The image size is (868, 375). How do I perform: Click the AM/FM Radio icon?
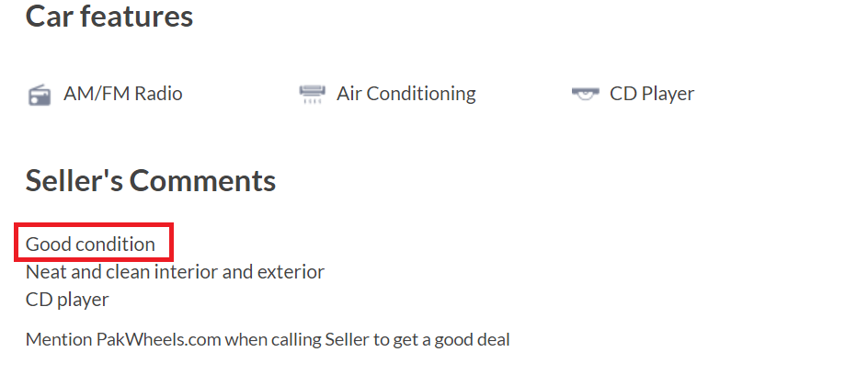pyautogui.click(x=40, y=95)
